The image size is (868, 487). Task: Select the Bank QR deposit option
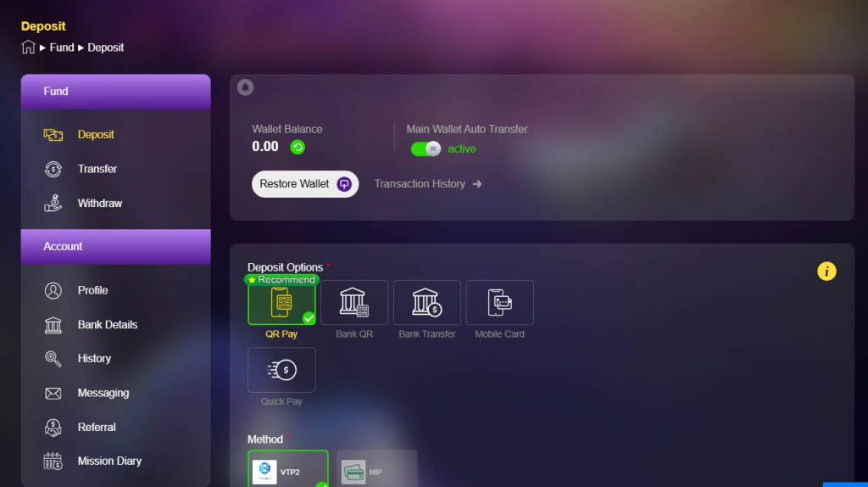tap(354, 303)
